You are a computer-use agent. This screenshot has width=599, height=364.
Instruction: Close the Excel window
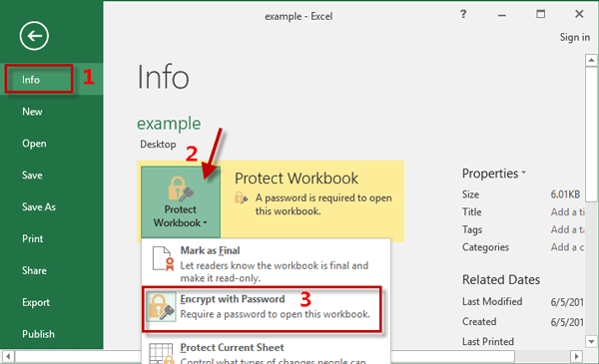(x=579, y=14)
